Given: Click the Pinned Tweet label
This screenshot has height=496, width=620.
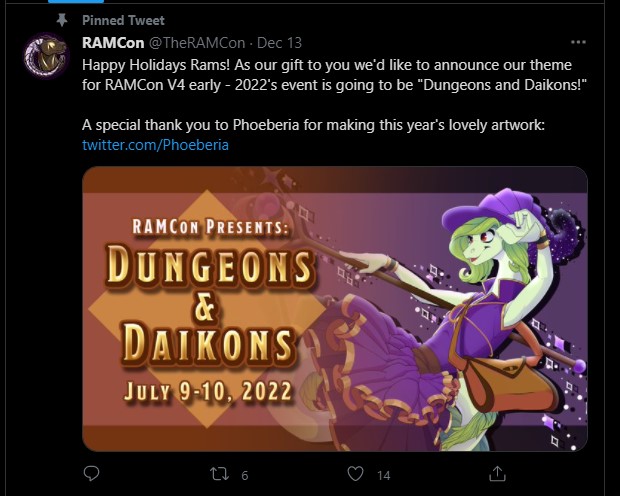Looking at the screenshot, I should pyautogui.click(x=123, y=20).
